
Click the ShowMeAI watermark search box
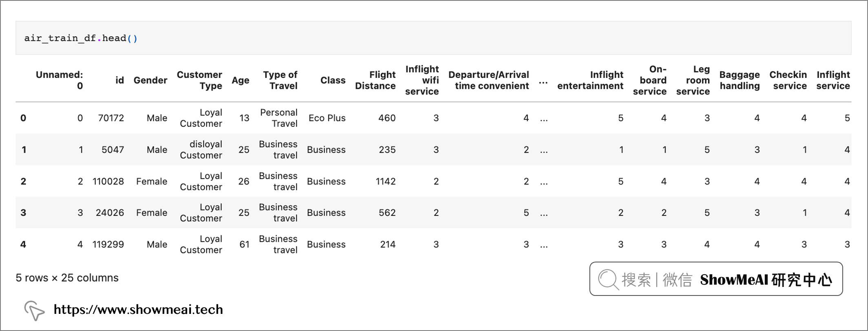click(x=716, y=279)
